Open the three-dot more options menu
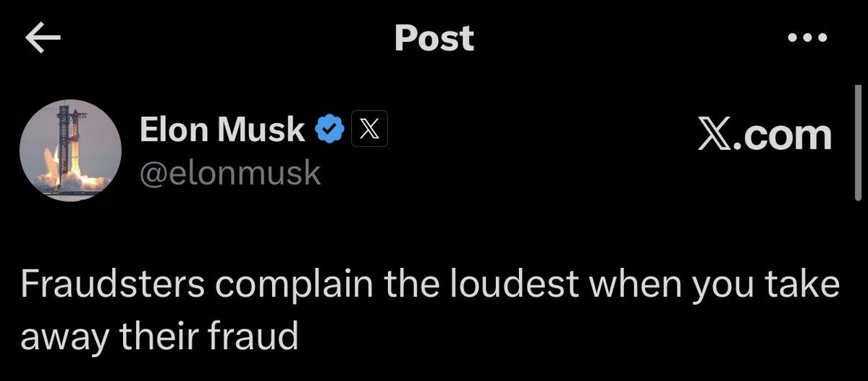The image size is (868, 381). 807,38
